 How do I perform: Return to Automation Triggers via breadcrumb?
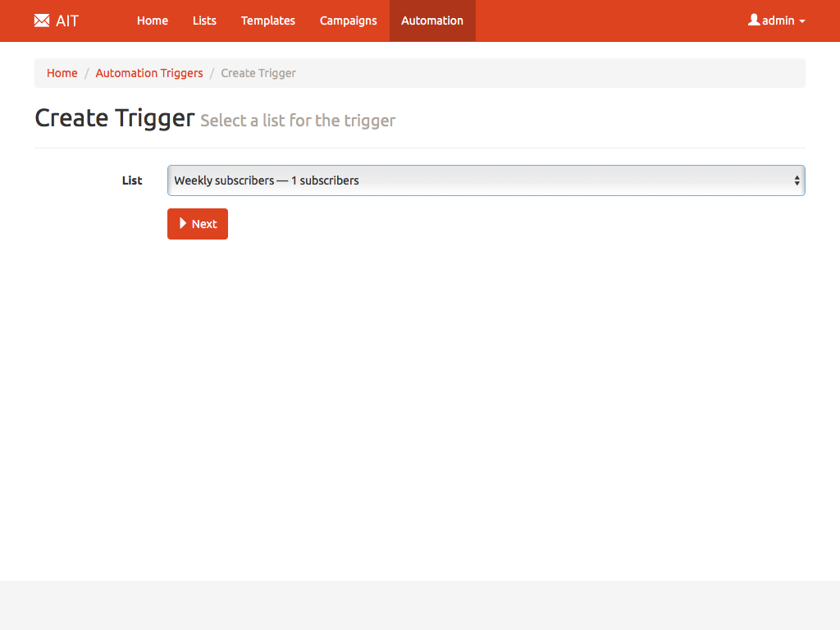[149, 73]
